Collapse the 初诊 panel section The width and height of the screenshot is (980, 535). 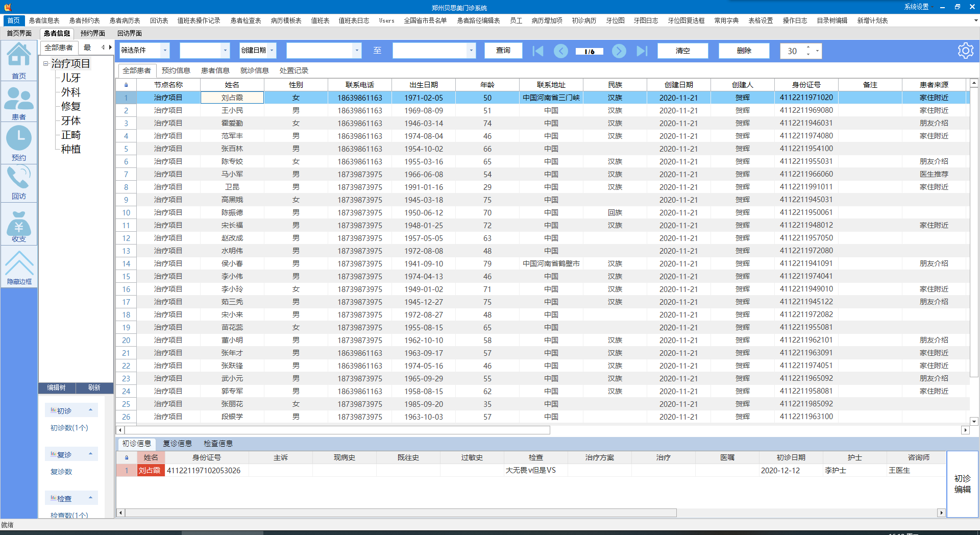point(90,410)
